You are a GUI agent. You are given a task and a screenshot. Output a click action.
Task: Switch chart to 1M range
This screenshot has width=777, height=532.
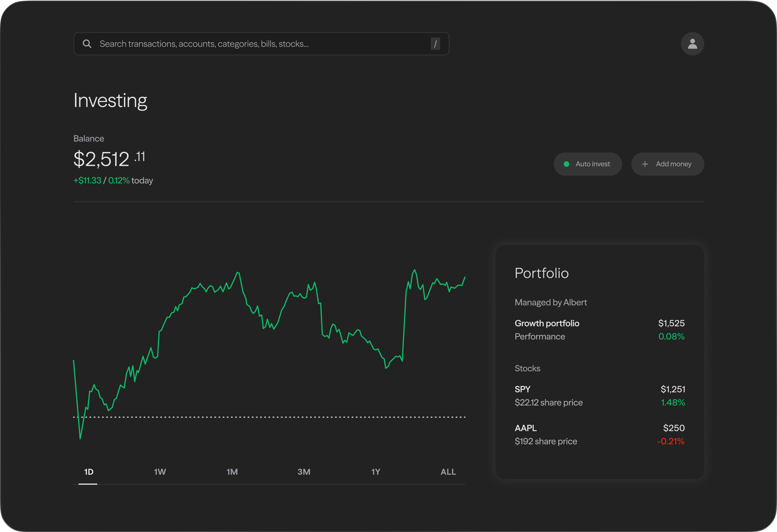[232, 471]
